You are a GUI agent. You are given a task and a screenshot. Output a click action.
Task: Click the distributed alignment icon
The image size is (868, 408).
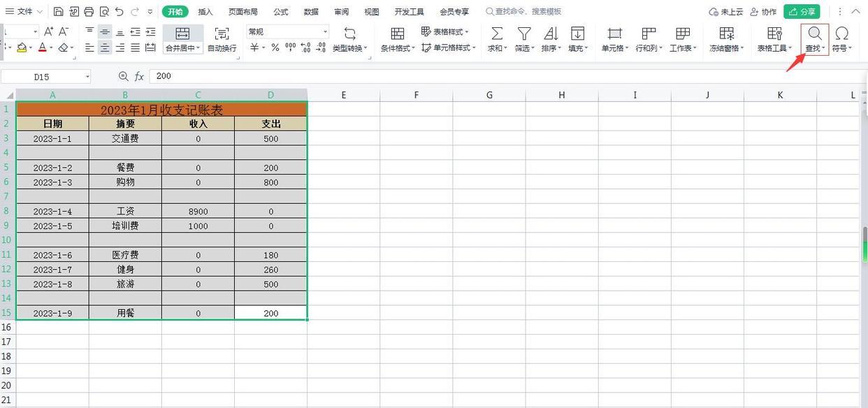151,48
